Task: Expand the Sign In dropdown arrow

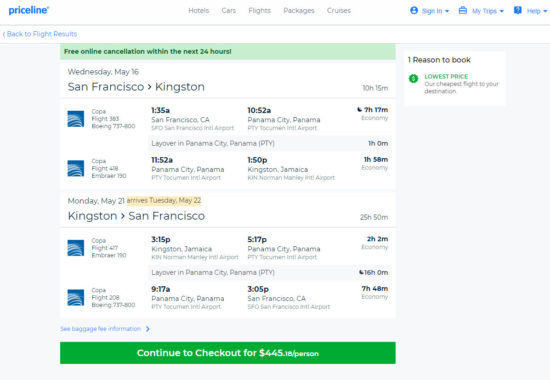Action: click(x=447, y=11)
